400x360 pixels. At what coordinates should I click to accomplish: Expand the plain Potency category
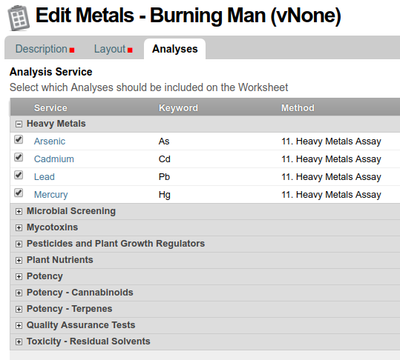tap(19, 277)
